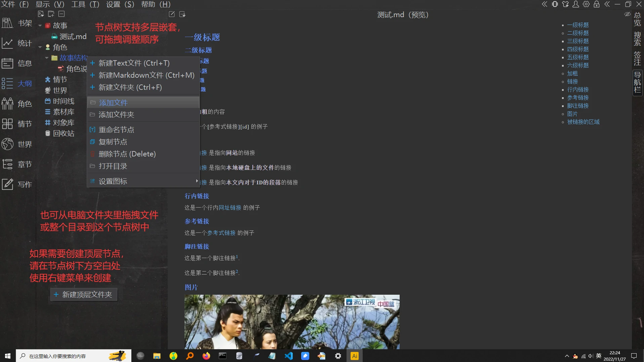Open the 帮助 (H) menu

(156, 4)
